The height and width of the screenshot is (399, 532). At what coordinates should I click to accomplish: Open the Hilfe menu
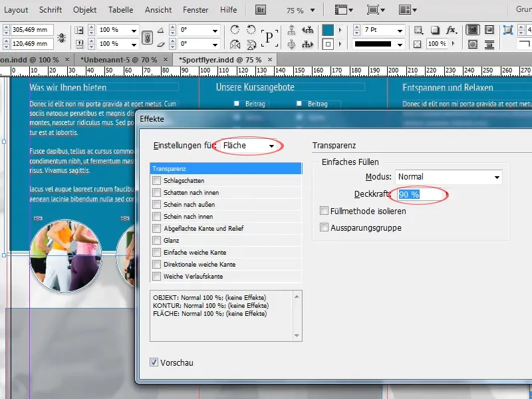pyautogui.click(x=228, y=10)
